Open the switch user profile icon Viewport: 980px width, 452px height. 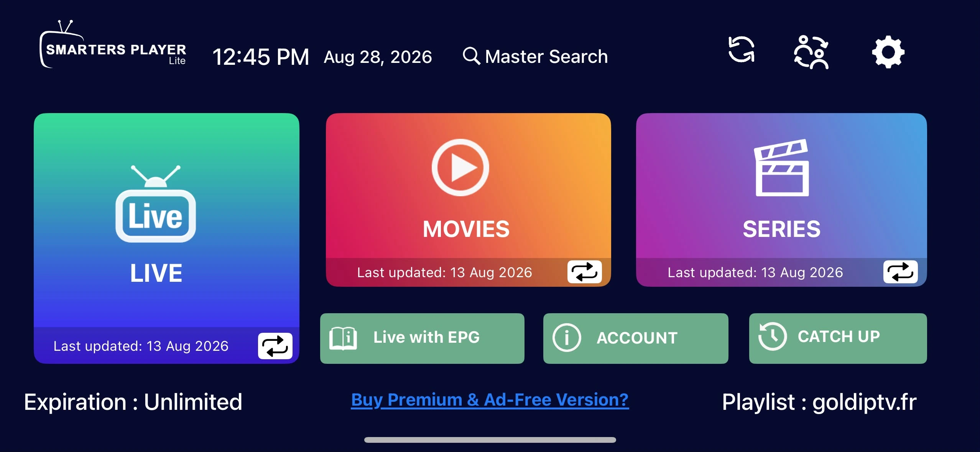(811, 52)
